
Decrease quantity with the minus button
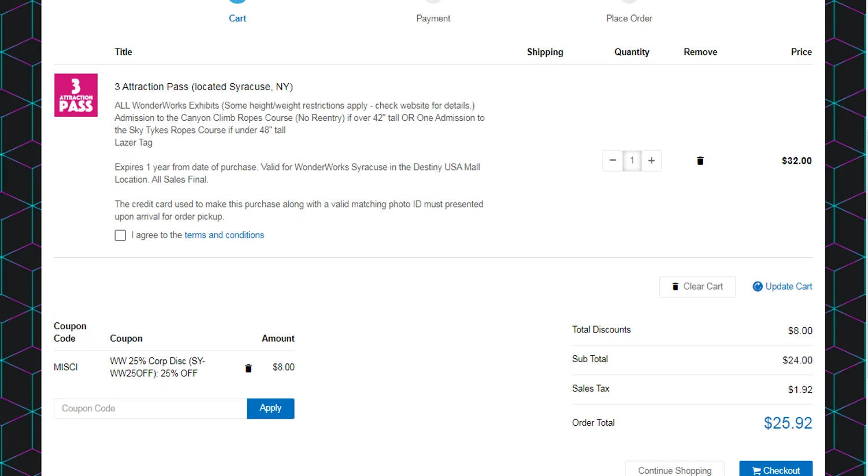[x=612, y=161]
